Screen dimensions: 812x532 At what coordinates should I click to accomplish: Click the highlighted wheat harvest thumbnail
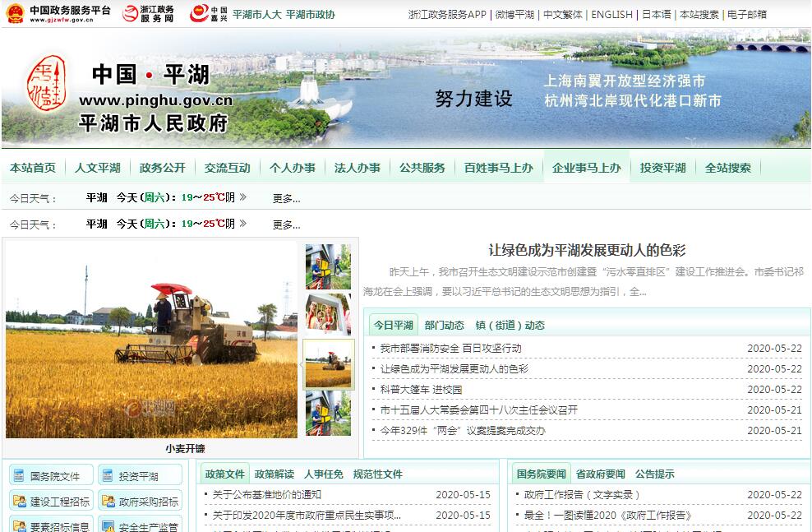tap(328, 364)
